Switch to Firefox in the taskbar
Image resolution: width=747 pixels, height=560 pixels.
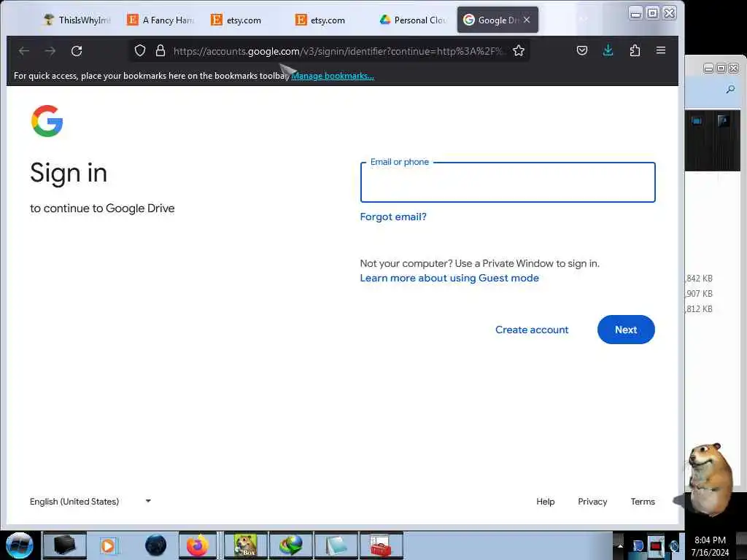point(197,545)
